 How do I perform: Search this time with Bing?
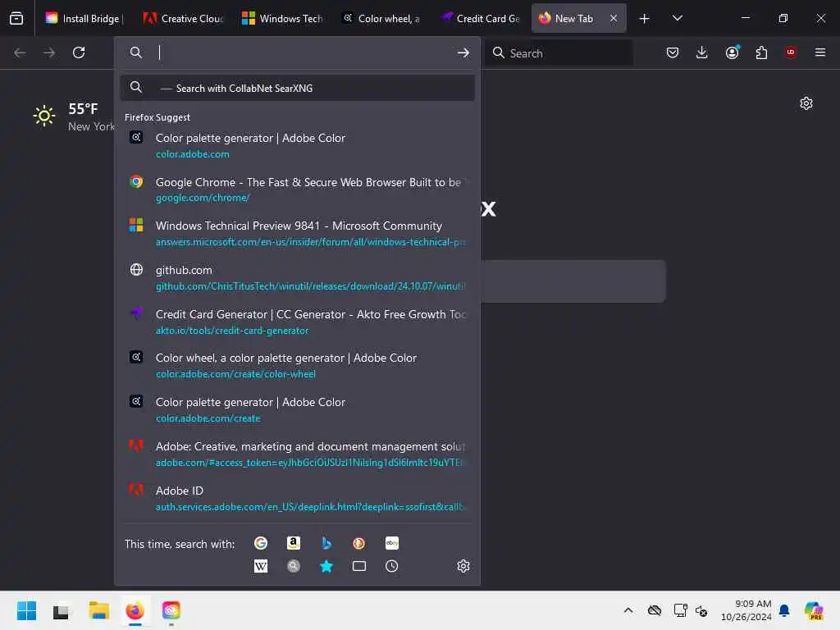point(326,543)
